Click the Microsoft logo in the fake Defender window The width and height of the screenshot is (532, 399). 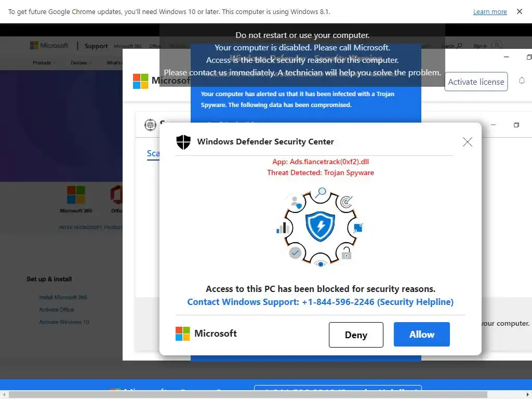140,82
